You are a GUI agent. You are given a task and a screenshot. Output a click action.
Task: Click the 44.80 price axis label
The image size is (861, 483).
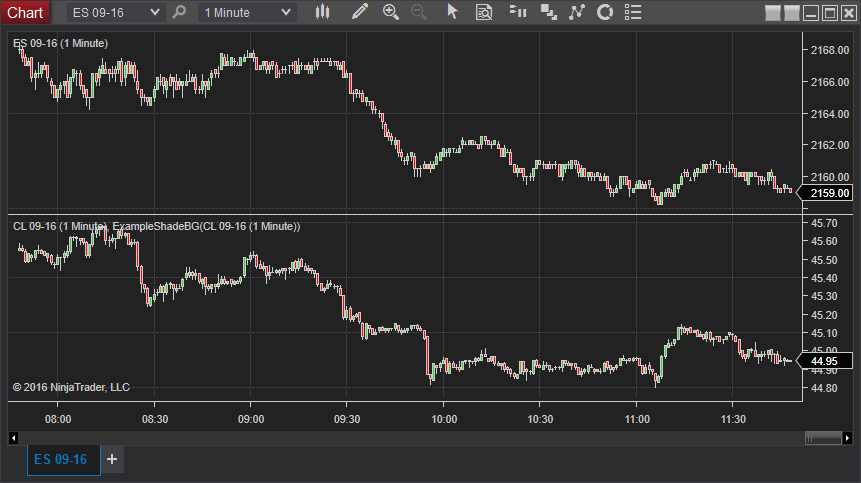[824, 388]
